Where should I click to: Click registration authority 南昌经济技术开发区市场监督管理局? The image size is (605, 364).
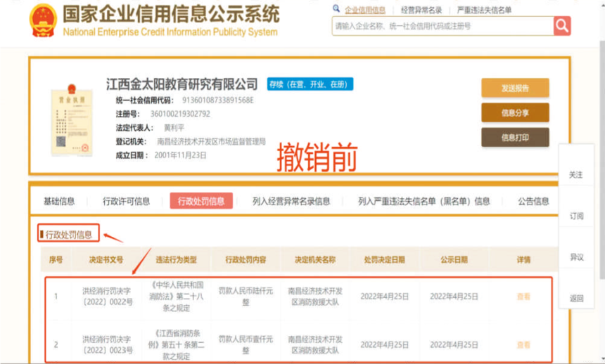pyautogui.click(x=211, y=141)
